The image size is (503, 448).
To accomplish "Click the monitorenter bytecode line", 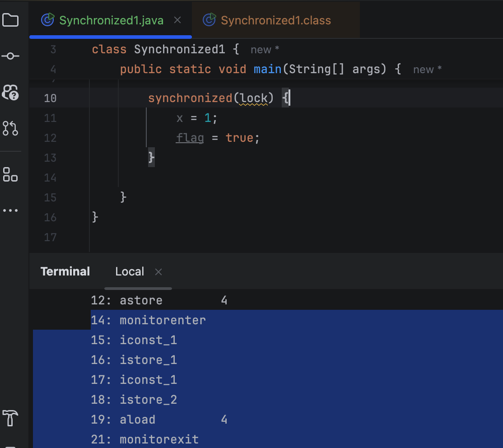I will pos(163,320).
